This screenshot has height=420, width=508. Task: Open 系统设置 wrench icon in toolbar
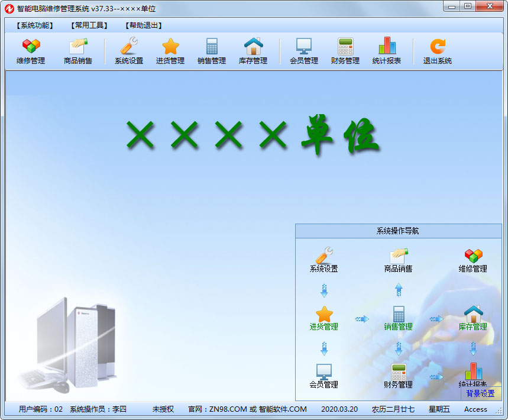129,51
